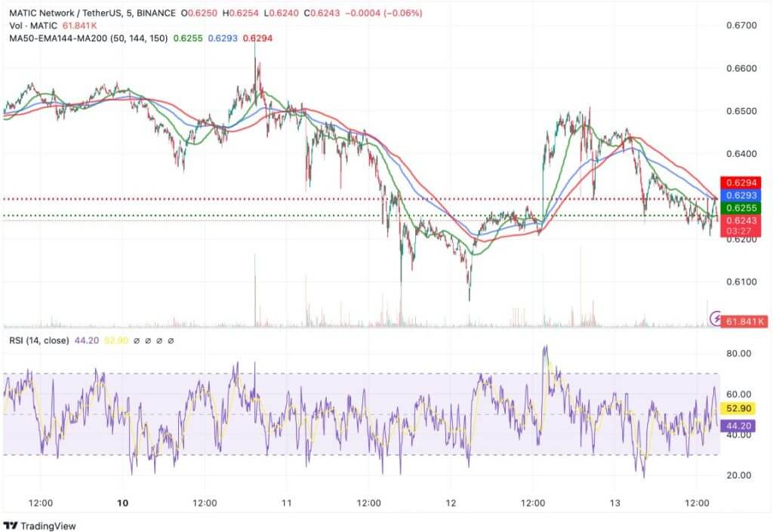Click the open value O0.6250
Viewport: 773px width, 532px height.
pyautogui.click(x=199, y=14)
